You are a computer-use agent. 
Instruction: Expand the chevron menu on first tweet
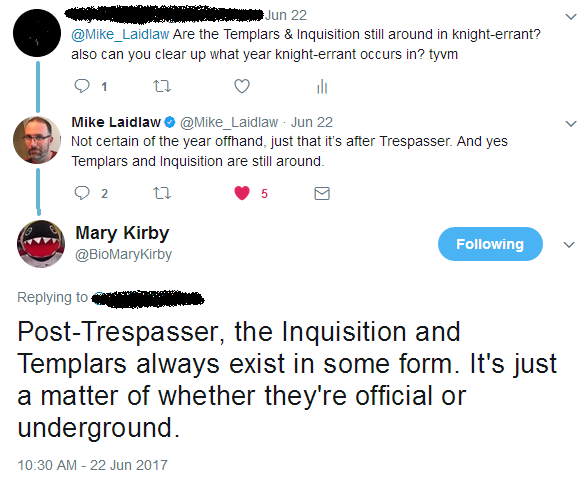571,17
